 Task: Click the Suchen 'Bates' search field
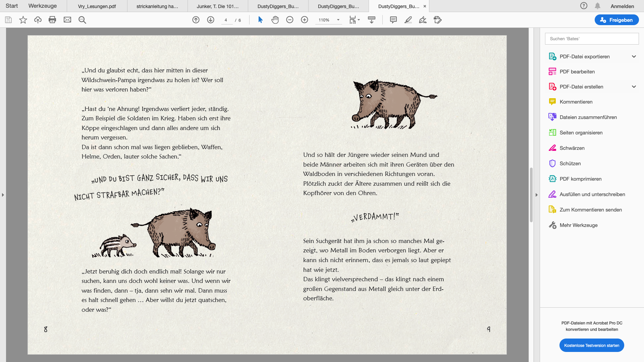pos(592,39)
